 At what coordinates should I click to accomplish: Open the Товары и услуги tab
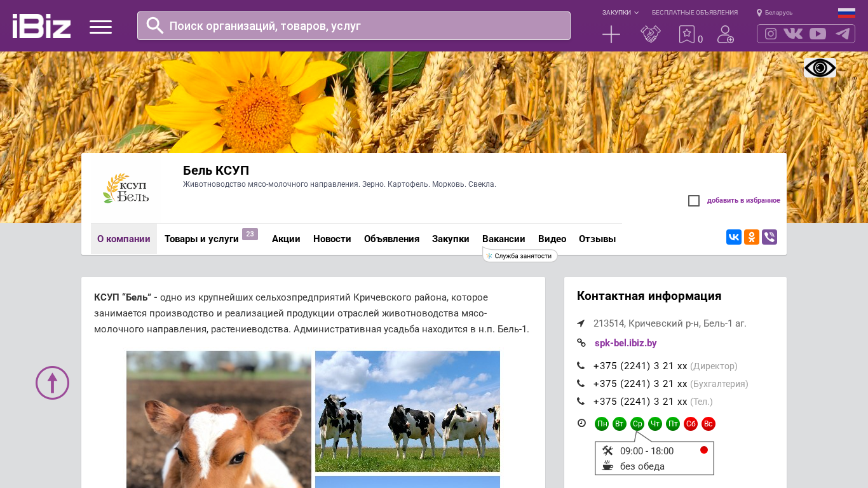(x=201, y=239)
